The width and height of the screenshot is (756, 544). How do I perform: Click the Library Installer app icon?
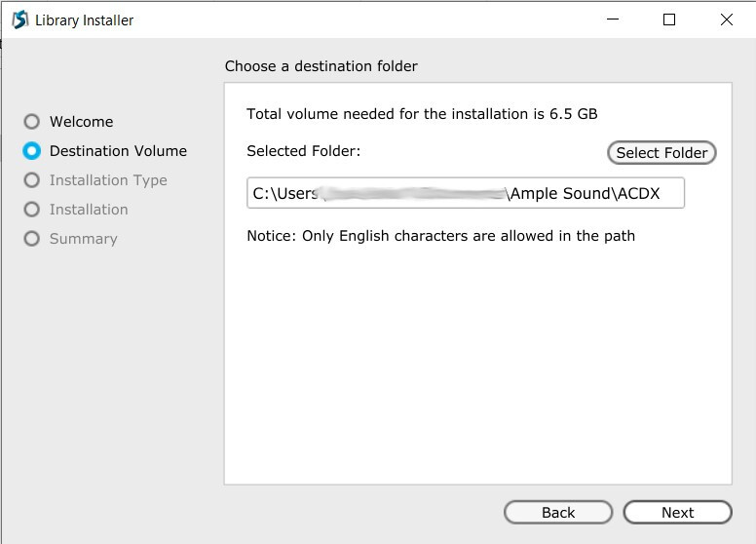tap(19, 19)
